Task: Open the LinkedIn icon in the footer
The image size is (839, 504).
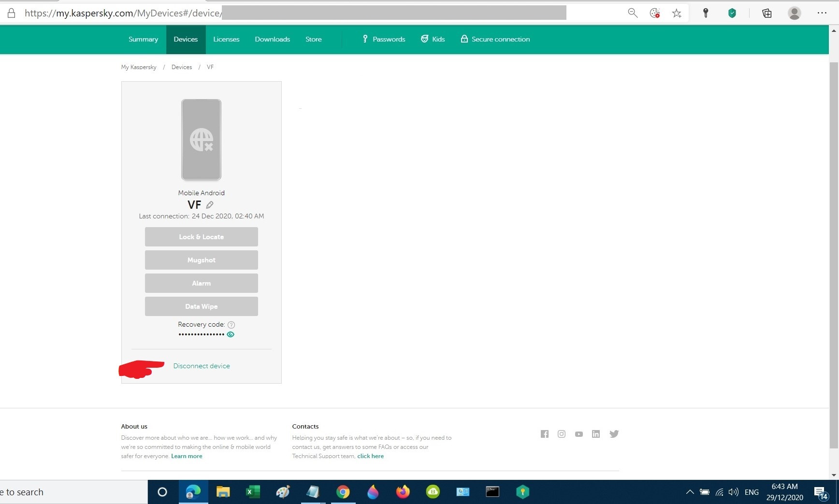Action: (596, 434)
